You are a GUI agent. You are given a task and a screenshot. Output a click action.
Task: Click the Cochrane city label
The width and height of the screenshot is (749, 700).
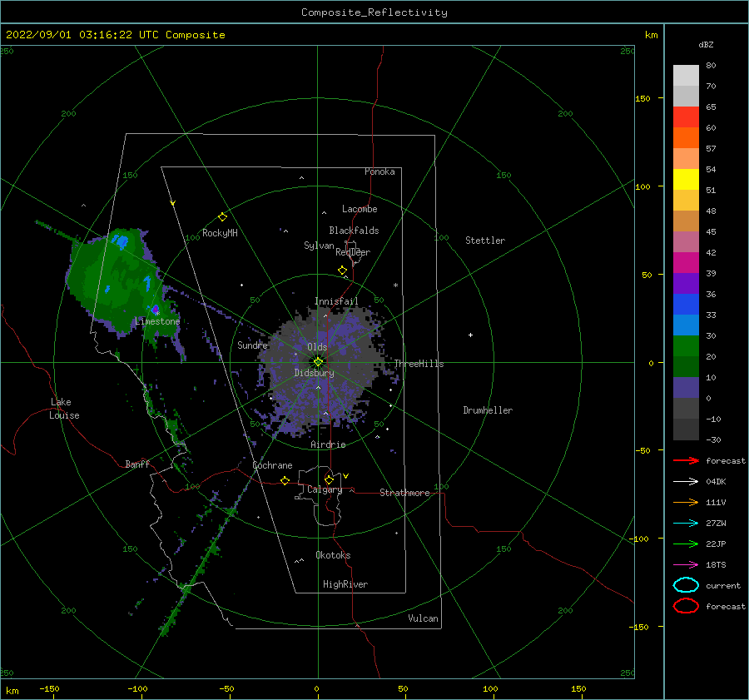(272, 465)
